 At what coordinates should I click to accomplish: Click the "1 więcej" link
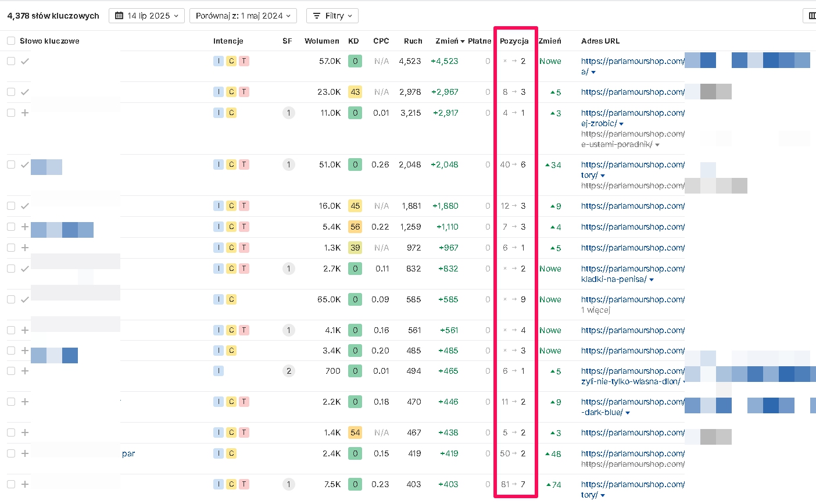point(596,310)
